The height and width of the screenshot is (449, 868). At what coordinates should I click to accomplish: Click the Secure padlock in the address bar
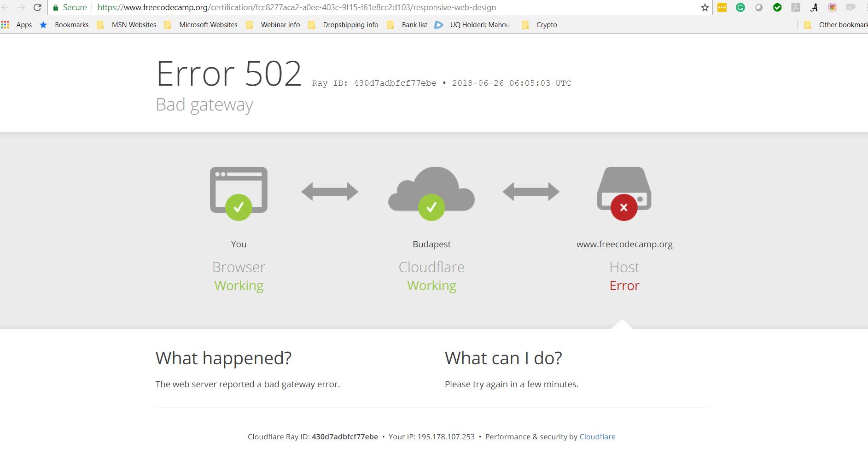[x=55, y=7]
